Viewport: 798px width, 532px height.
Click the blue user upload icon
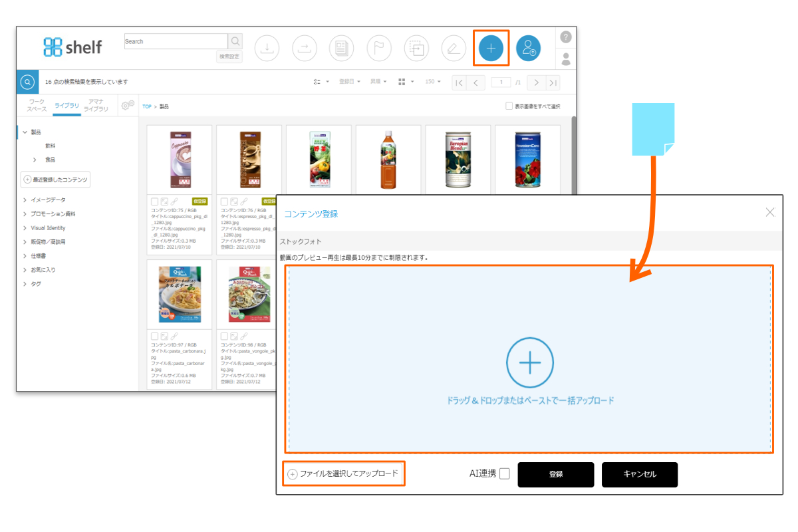[x=529, y=48]
